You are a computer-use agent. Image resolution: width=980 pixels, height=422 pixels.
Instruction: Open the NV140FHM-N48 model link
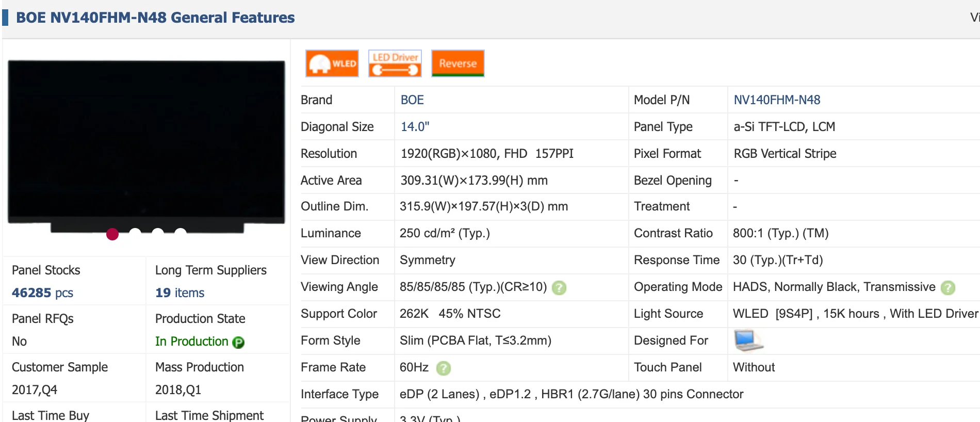click(x=777, y=100)
